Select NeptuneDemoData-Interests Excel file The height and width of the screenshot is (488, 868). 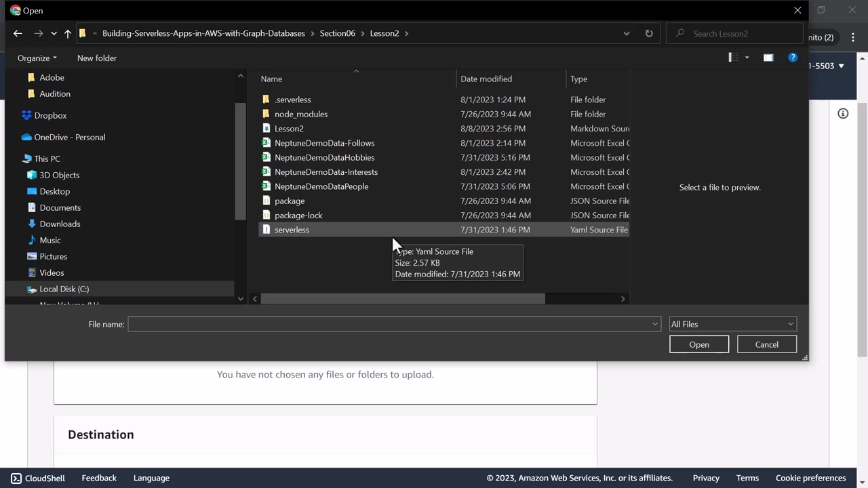click(326, 172)
